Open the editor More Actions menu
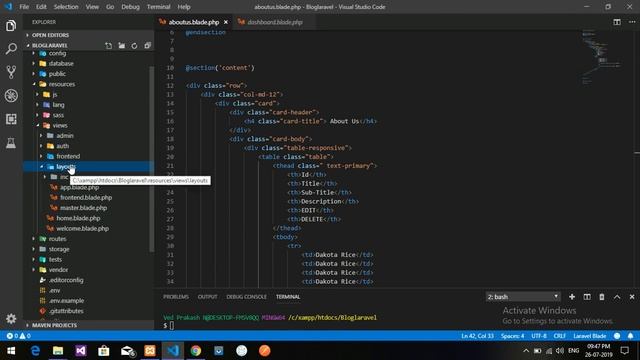The height and width of the screenshot is (360, 640). point(632,22)
